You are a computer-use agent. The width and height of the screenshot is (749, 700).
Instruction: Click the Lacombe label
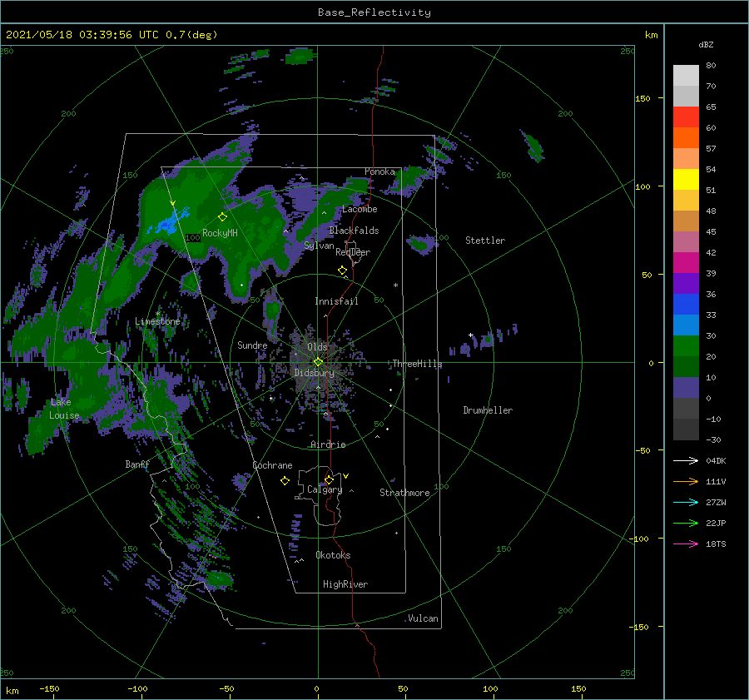pyautogui.click(x=360, y=209)
